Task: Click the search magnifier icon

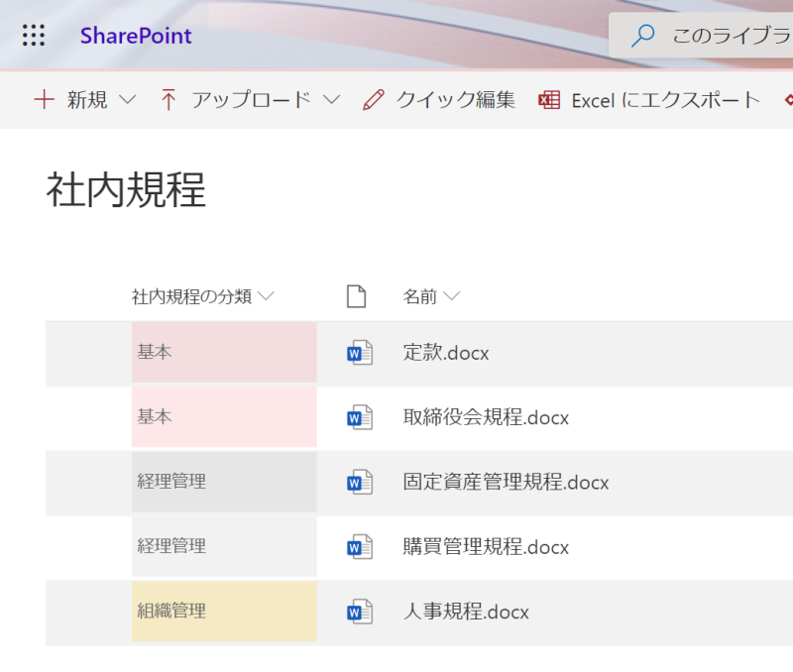Action: (x=644, y=35)
